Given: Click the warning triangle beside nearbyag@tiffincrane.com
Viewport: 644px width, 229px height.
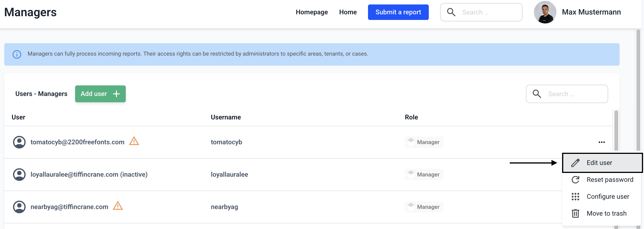Looking at the screenshot, I should point(118,206).
